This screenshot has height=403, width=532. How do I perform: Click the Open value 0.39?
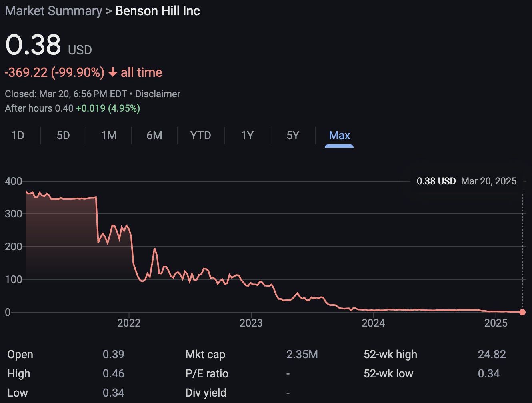114,355
